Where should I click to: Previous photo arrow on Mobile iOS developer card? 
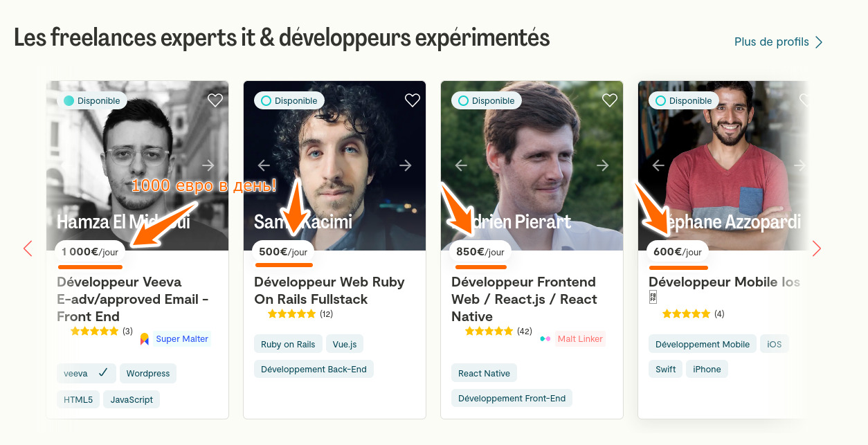click(658, 165)
